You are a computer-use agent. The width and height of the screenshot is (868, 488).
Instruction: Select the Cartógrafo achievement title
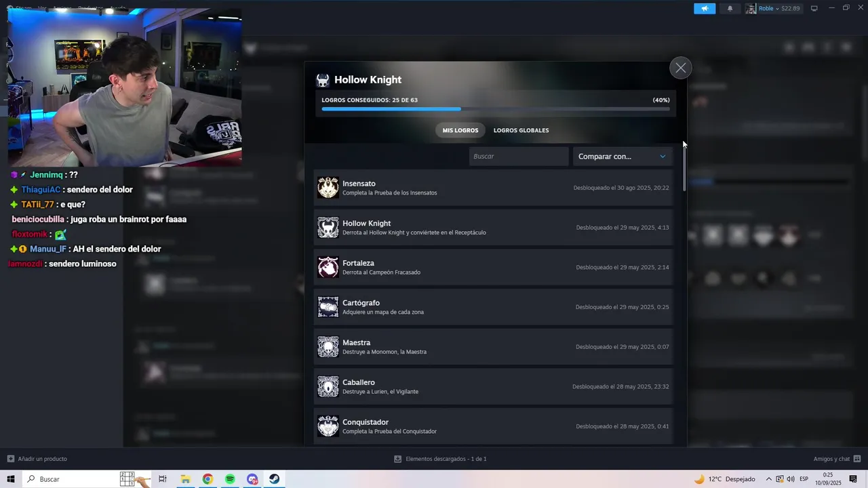pyautogui.click(x=361, y=303)
